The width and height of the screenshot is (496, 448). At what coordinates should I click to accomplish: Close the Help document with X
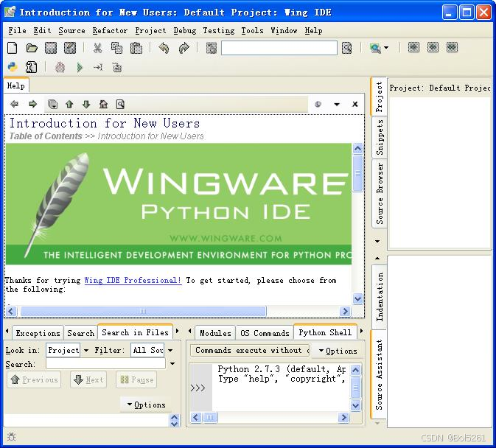pos(355,104)
